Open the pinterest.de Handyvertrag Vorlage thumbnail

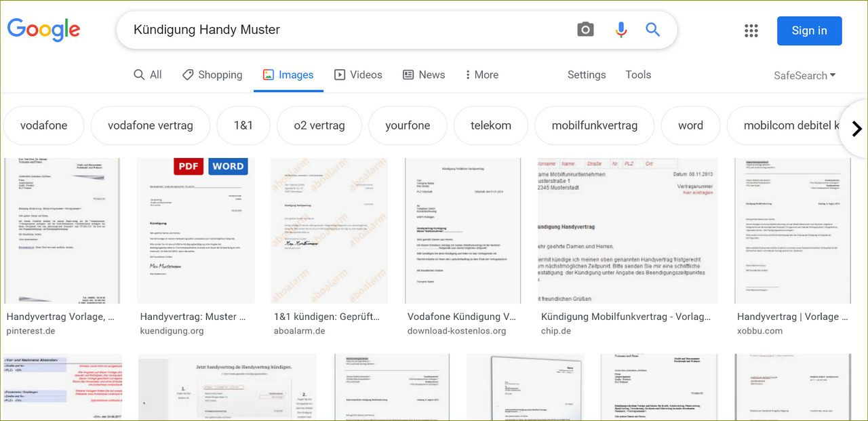tap(62, 230)
